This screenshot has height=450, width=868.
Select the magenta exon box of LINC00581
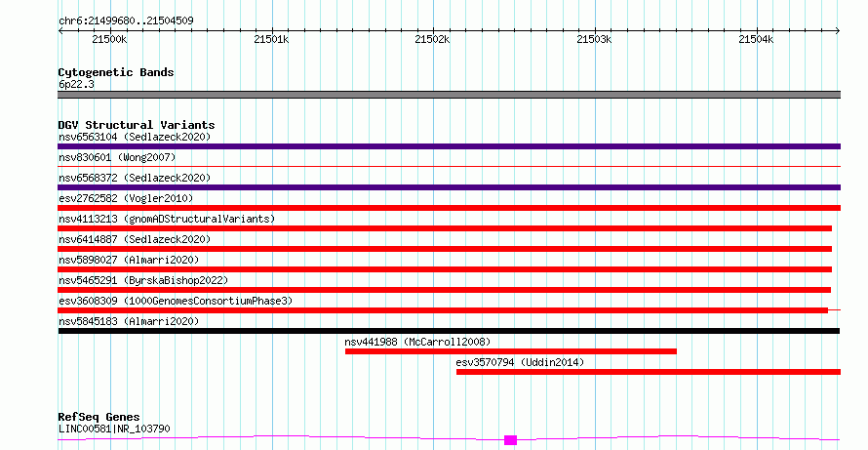(510, 440)
